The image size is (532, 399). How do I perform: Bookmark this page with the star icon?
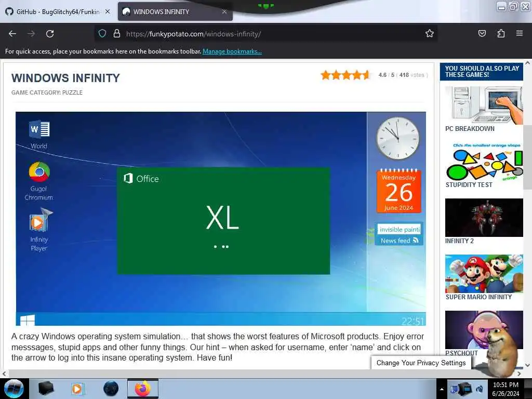tap(430, 33)
